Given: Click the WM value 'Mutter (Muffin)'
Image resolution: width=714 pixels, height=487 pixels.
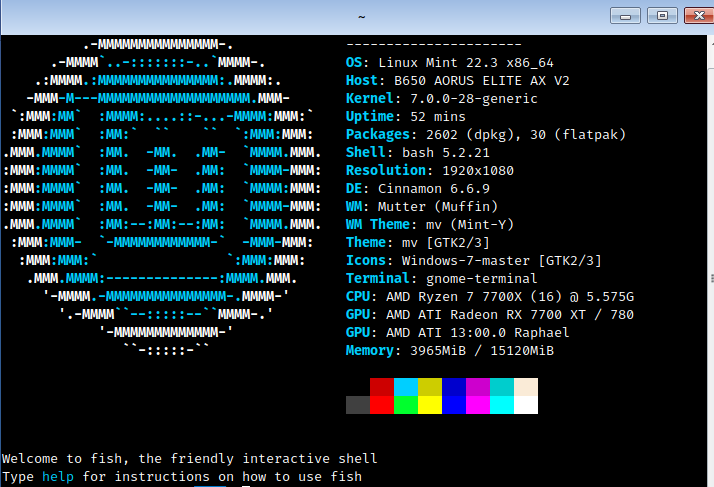Looking at the screenshot, I should pos(438,206).
